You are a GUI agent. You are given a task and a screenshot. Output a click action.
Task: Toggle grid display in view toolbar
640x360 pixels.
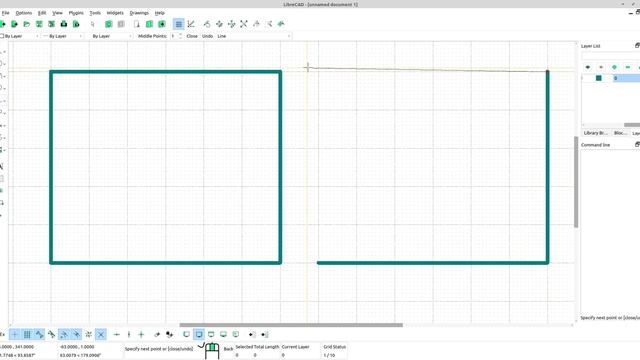pos(178,24)
